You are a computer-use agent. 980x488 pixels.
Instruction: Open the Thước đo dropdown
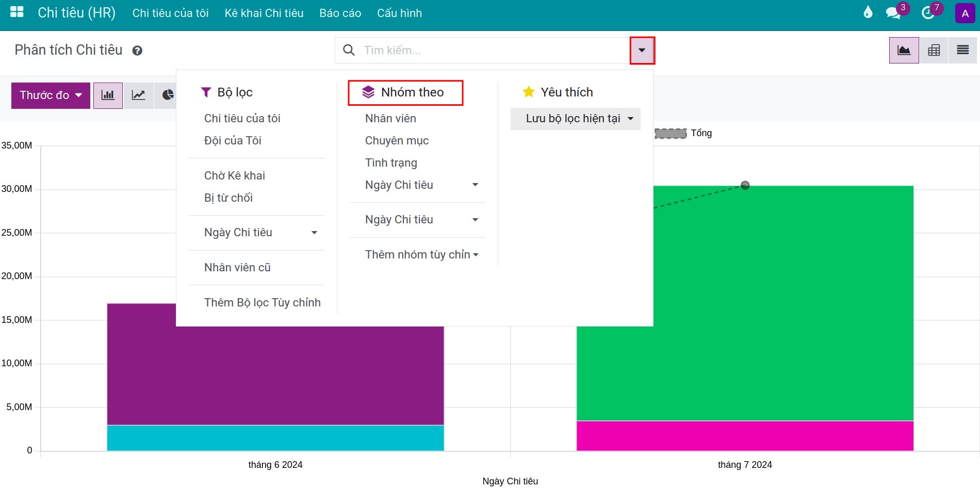click(51, 95)
